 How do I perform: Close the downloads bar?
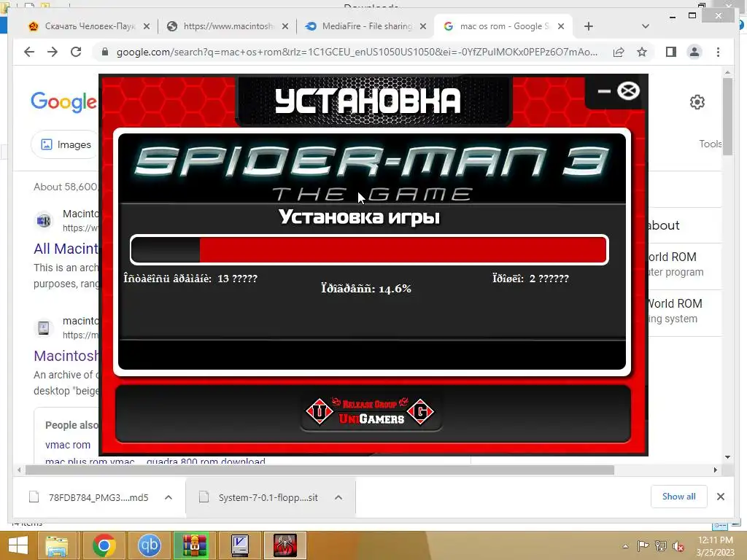(720, 497)
